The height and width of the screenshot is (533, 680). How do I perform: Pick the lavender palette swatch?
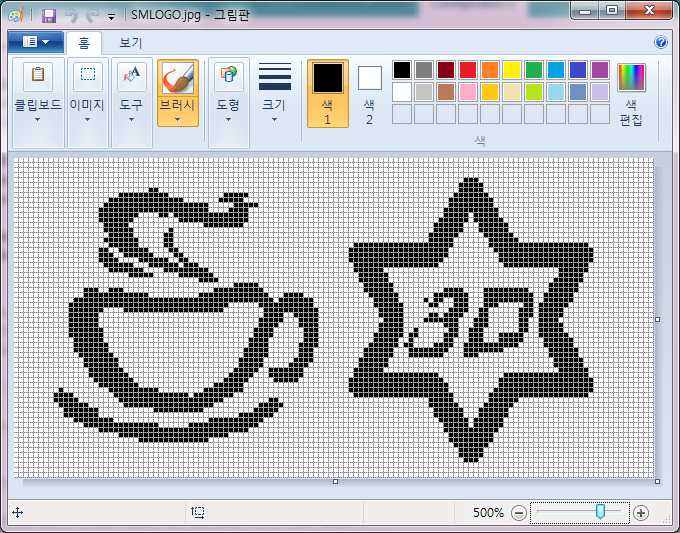pyautogui.click(x=600, y=92)
